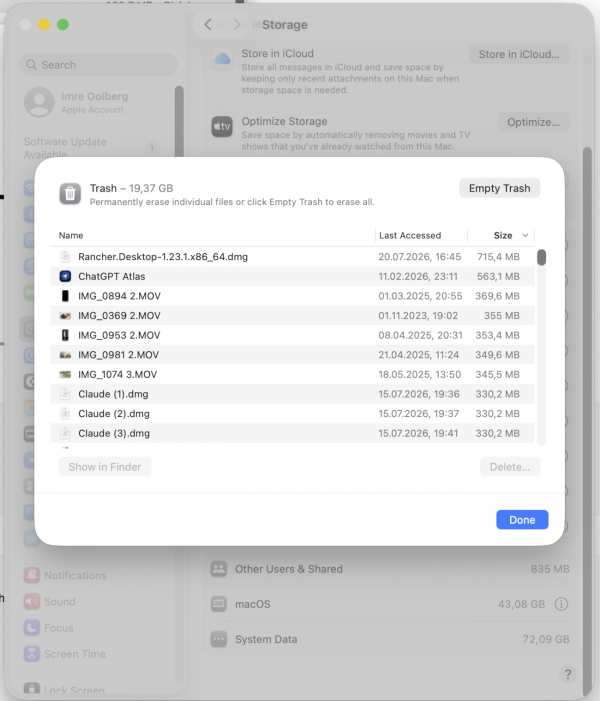Click the iCloud cloud icon
This screenshot has height=701, width=600.
(222, 59)
